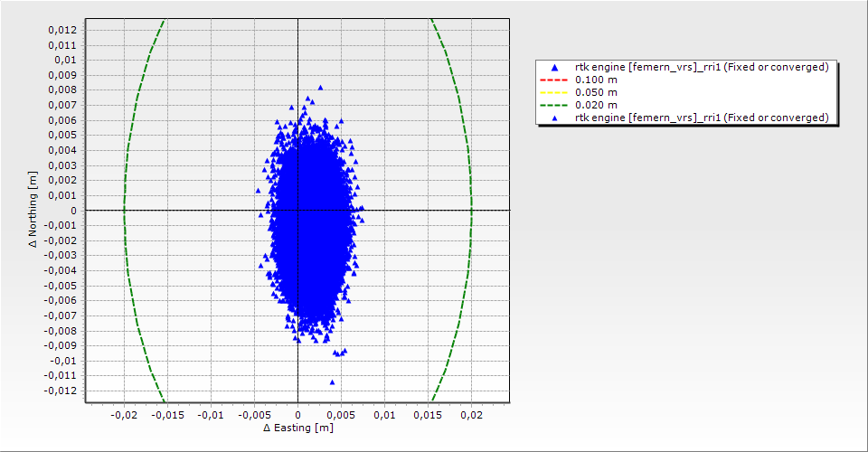Select the "0.020 m" legend label
868x452 pixels.
[596, 105]
